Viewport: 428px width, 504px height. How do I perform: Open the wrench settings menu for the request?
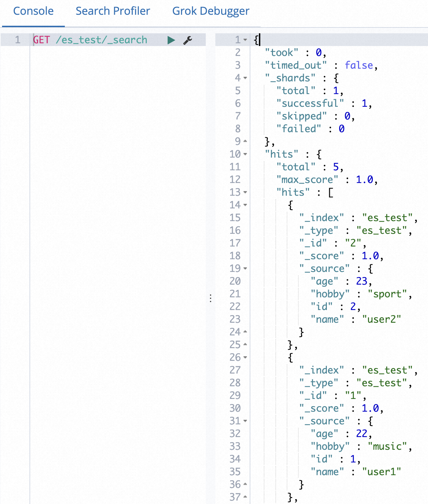(x=188, y=40)
